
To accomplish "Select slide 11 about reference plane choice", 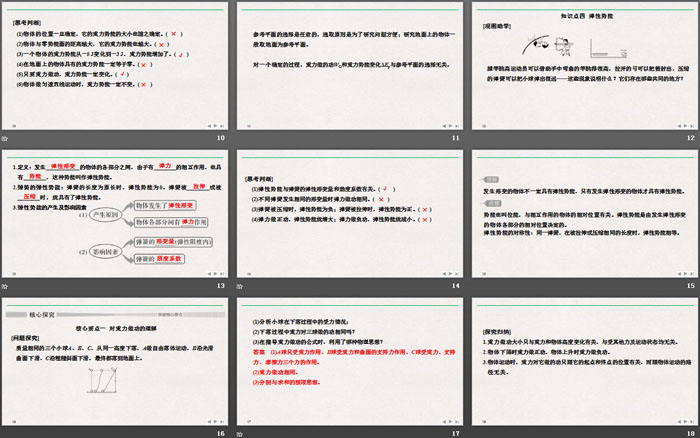I will 350,64.
